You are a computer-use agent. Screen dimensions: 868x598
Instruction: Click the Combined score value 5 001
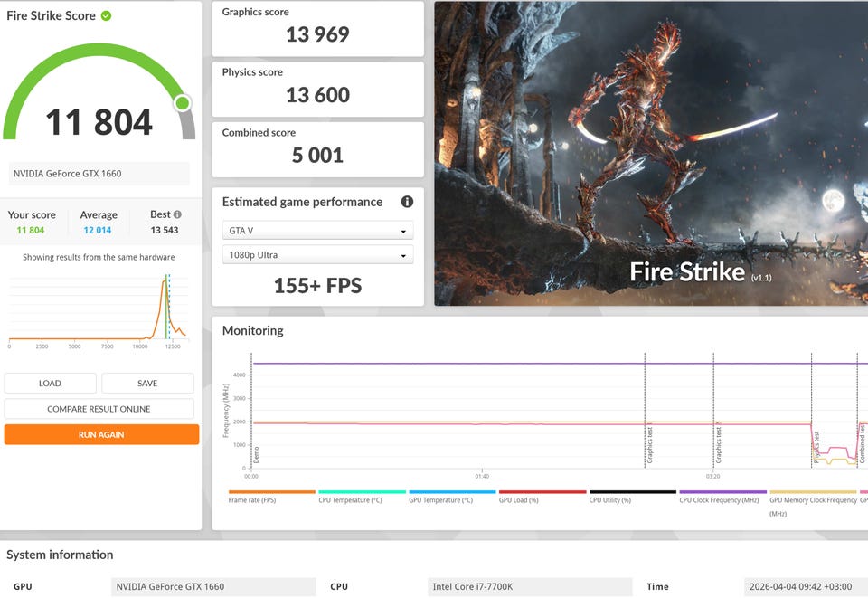317,155
